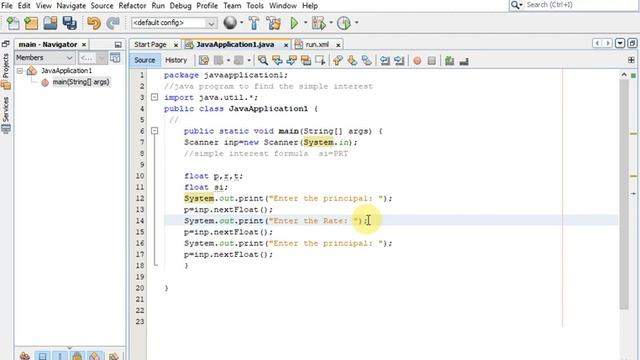This screenshot has width=640, height=360.
Task: Click the split editor icon at far right
Action: 631,60
